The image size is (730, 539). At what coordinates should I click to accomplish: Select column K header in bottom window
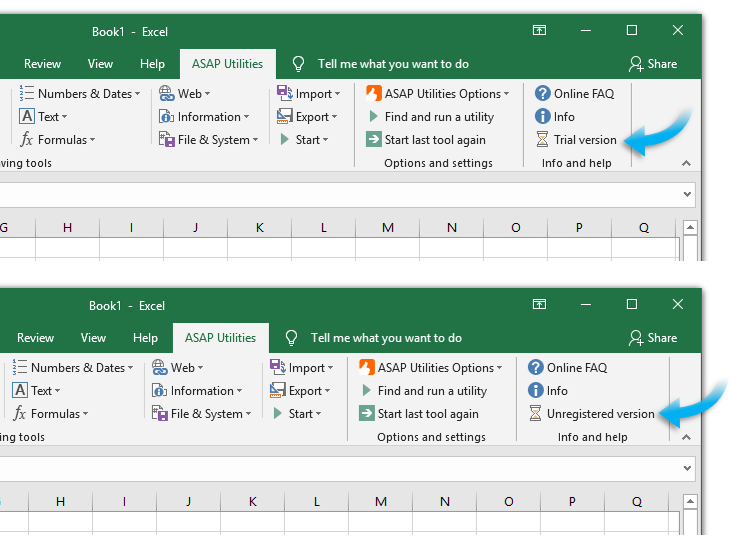(x=252, y=501)
